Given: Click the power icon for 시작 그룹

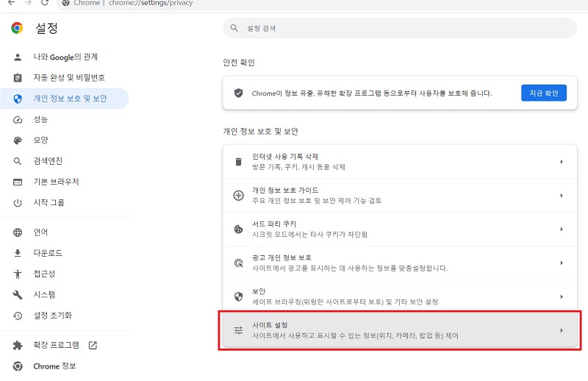Looking at the screenshot, I should (x=18, y=203).
